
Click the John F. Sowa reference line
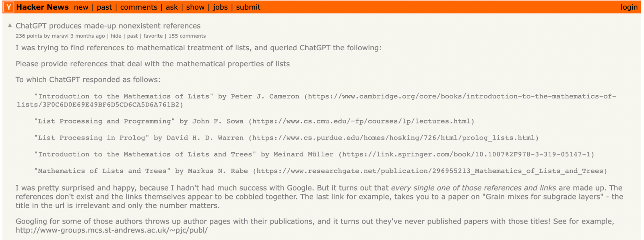click(254, 121)
